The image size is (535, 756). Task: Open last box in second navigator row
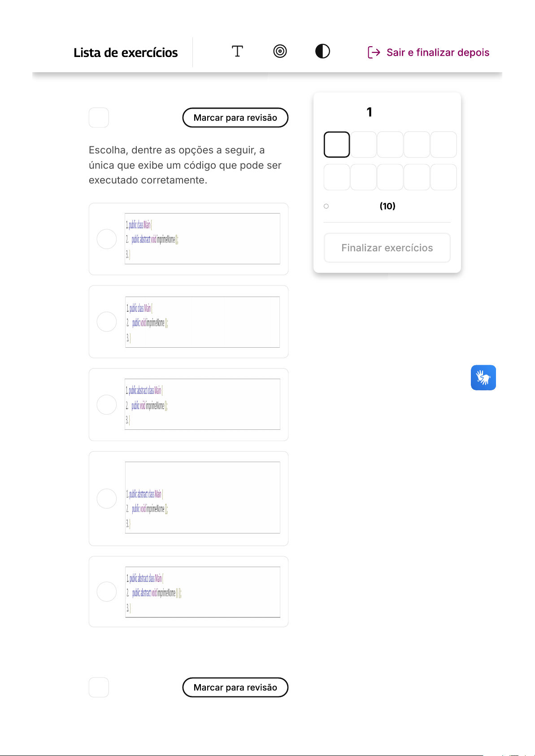(x=444, y=177)
